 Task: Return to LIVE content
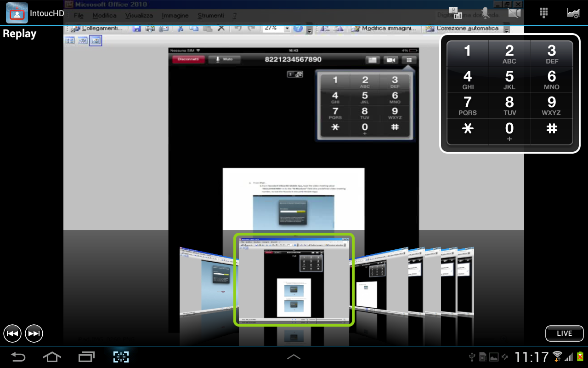coord(564,333)
